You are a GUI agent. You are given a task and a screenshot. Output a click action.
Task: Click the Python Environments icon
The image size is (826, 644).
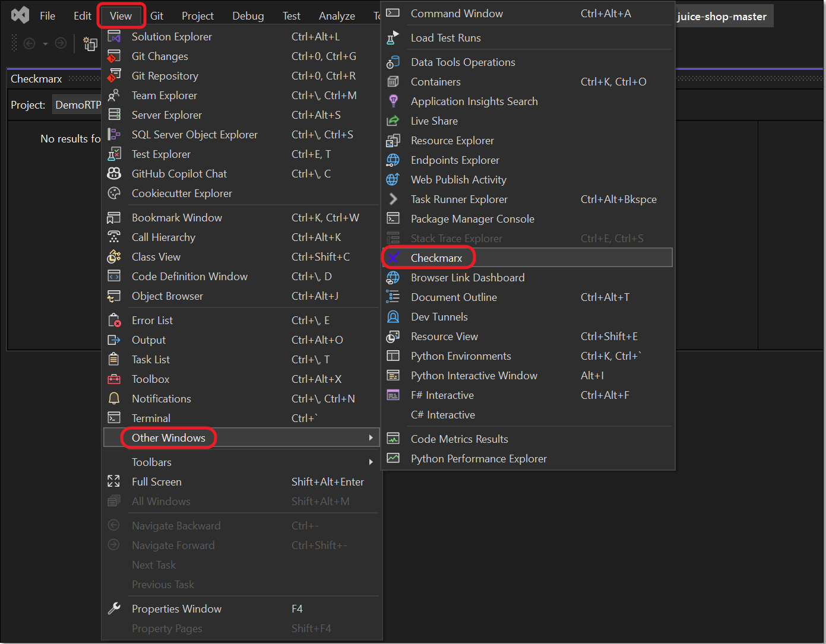pos(393,356)
